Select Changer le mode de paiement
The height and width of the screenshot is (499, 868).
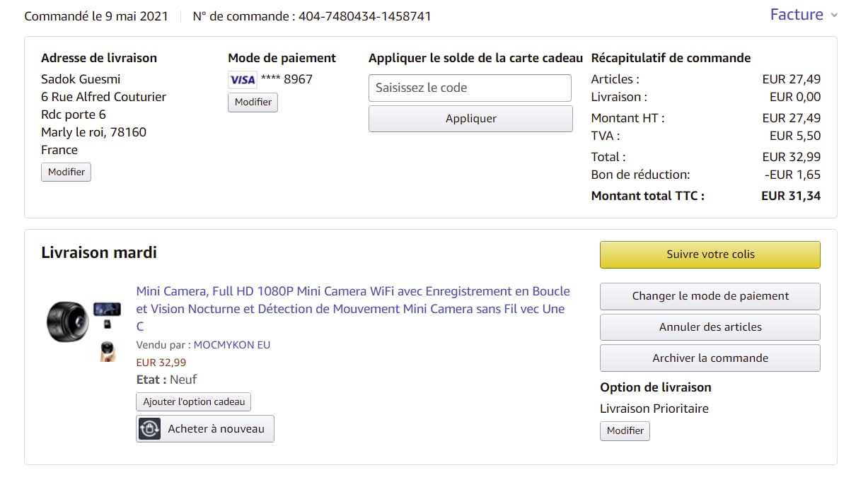pyautogui.click(x=710, y=296)
